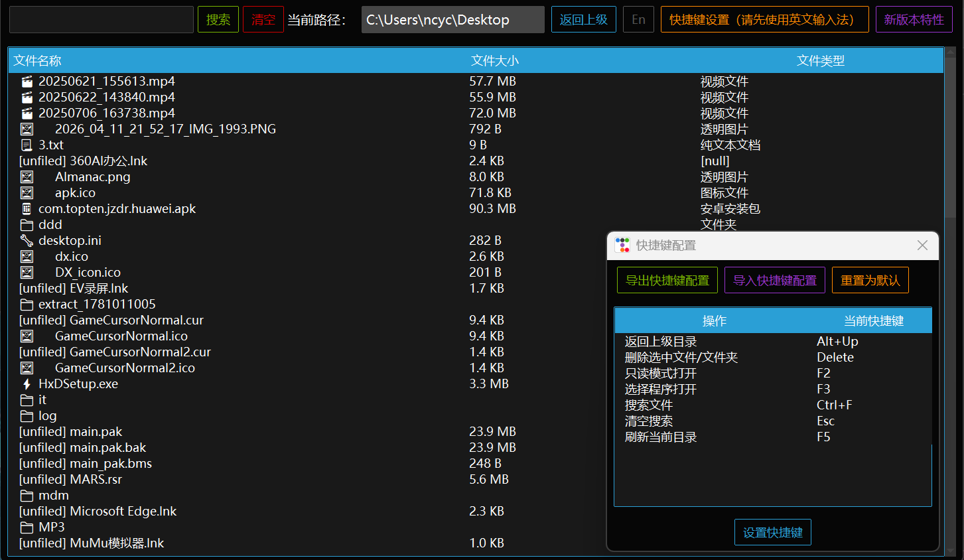Image resolution: width=964 pixels, height=560 pixels.
Task: Click video icon of 20250706_163738.mp4
Action: [x=27, y=113]
